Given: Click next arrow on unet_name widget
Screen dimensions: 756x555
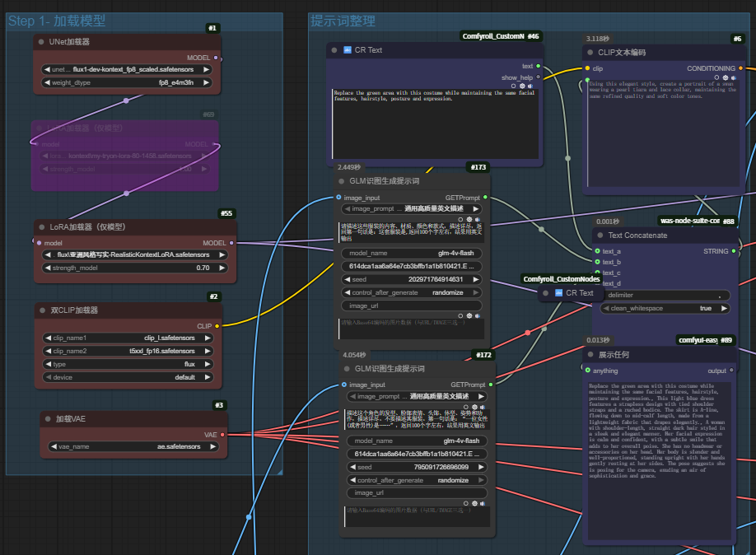Looking at the screenshot, I should [x=207, y=69].
